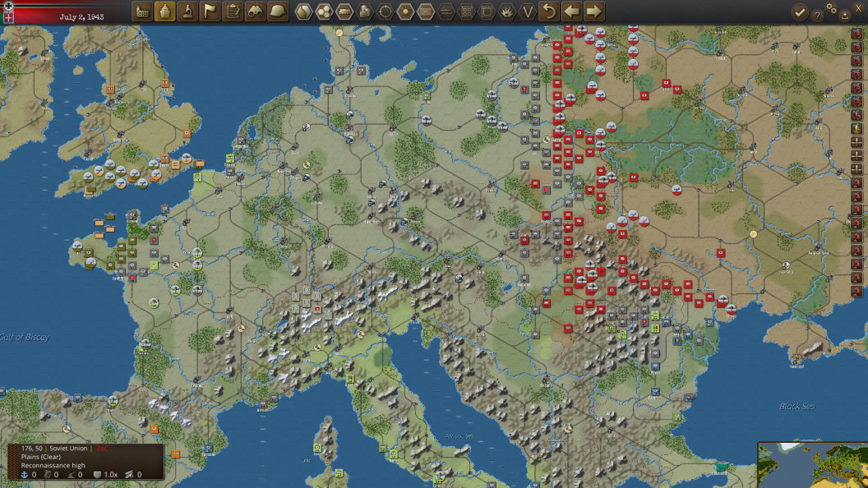Open help with question mark button
The width and height of the screenshot is (868, 488).
click(x=818, y=16)
